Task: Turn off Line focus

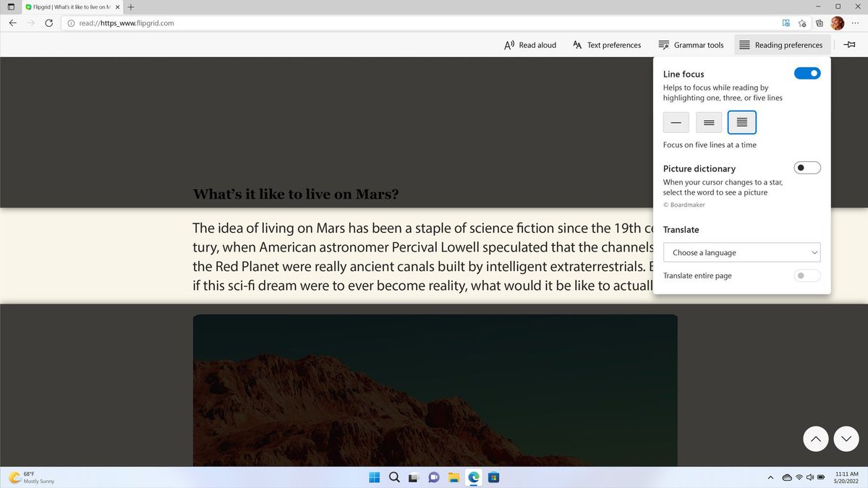Action: 807,73
